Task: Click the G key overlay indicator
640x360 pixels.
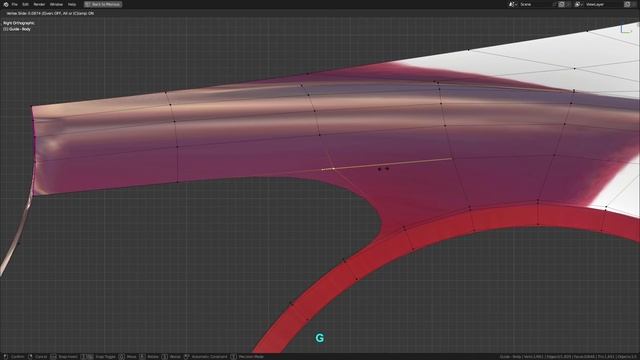Action: [x=320, y=338]
